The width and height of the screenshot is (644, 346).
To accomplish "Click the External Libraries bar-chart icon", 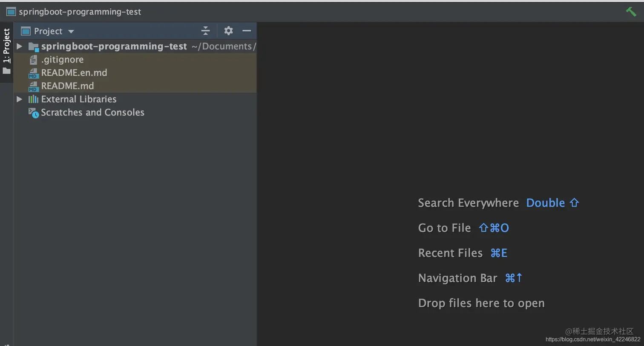I will [33, 99].
